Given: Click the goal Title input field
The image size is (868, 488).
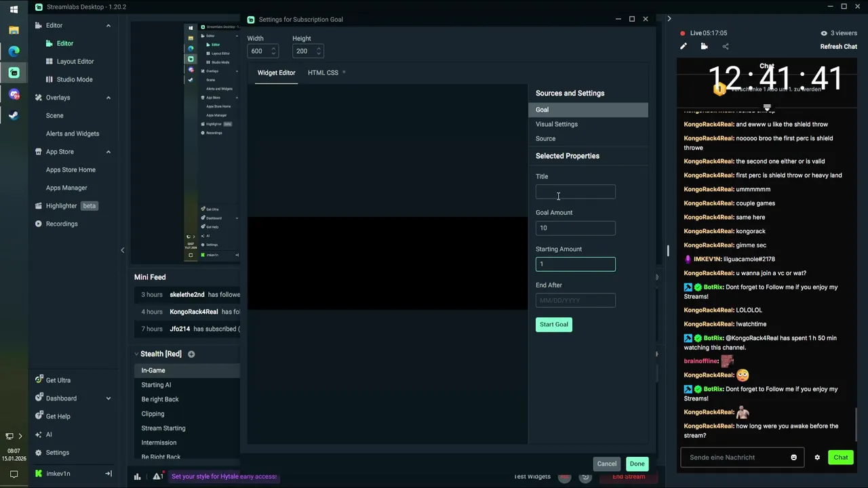Looking at the screenshot, I should tap(576, 192).
